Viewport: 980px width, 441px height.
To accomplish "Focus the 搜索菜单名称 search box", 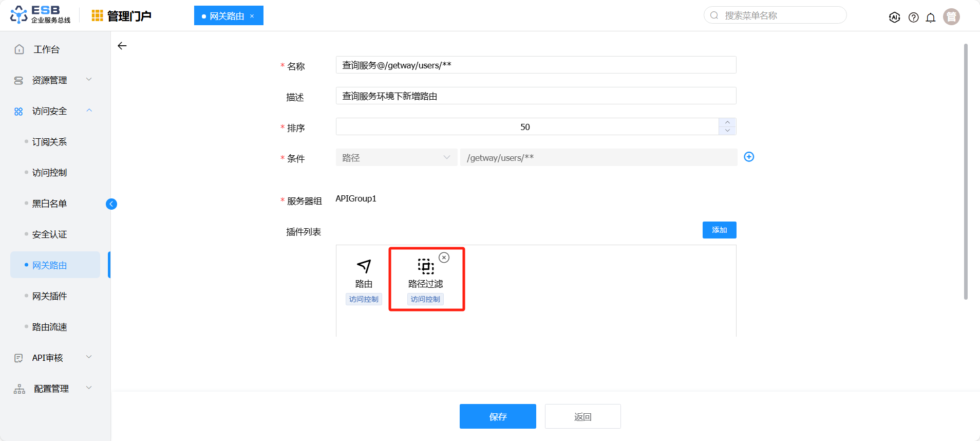I will tap(775, 15).
